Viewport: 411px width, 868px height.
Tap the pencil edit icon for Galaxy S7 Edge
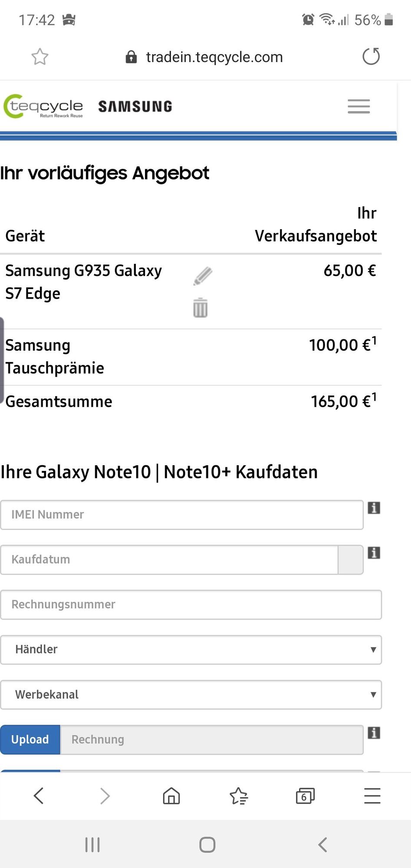(x=203, y=276)
